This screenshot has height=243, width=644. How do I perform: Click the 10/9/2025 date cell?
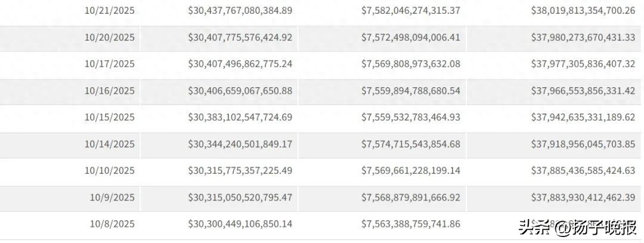tap(112, 197)
